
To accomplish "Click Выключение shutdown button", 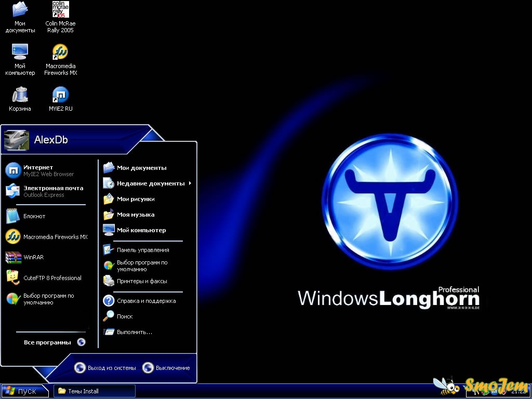I will [x=166, y=368].
